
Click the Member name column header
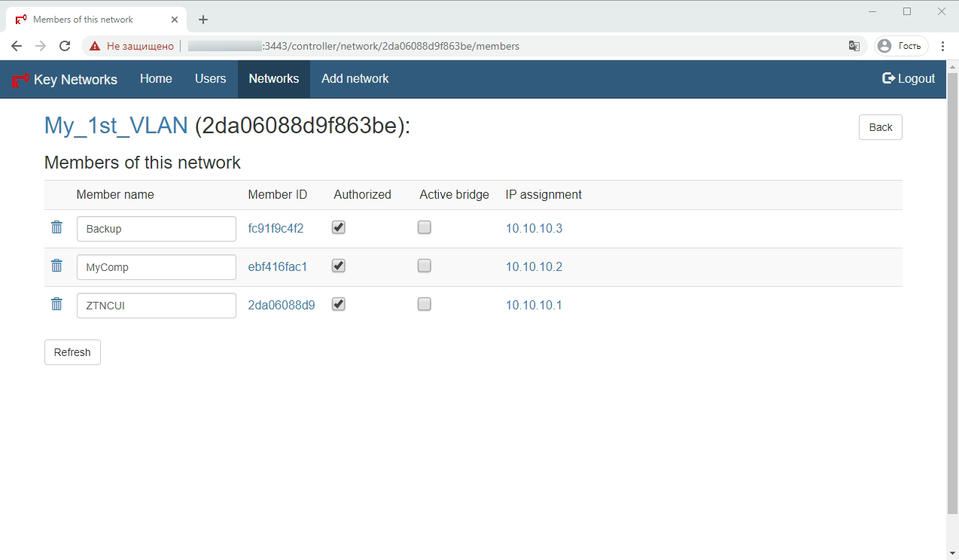(x=115, y=194)
